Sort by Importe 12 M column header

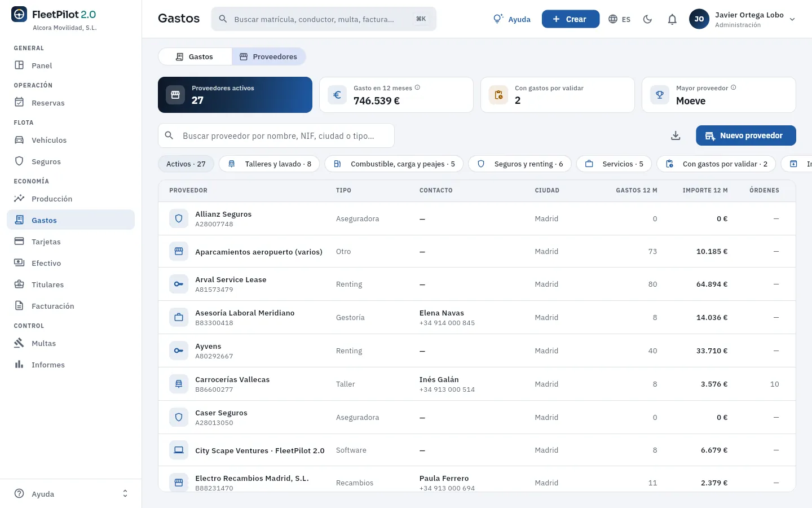click(x=705, y=190)
